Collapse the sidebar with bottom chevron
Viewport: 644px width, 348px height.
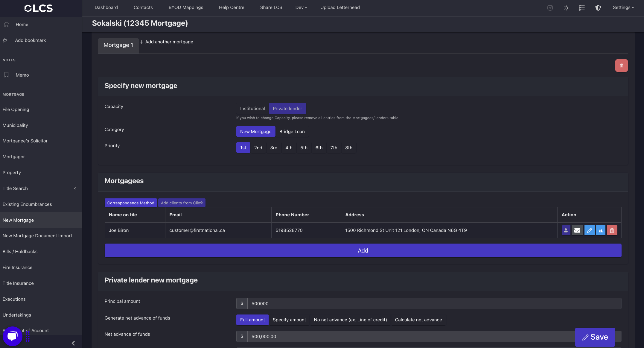73,343
